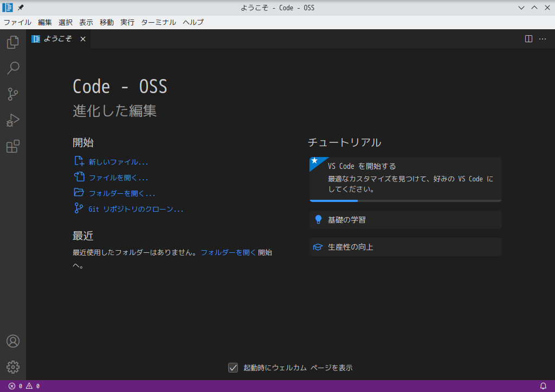Viewport: 555px width, 392px height.
Task: Open the Extensions view icon
Action: click(13, 146)
